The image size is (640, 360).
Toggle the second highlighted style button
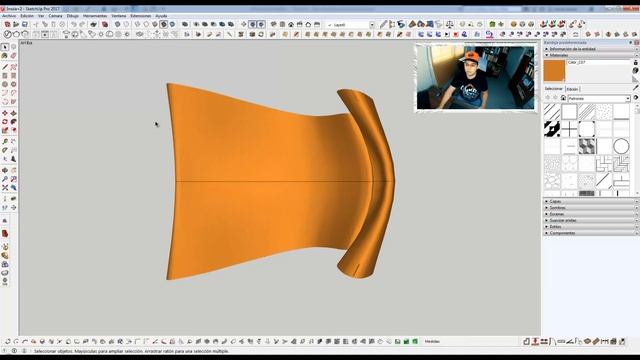[261, 24]
